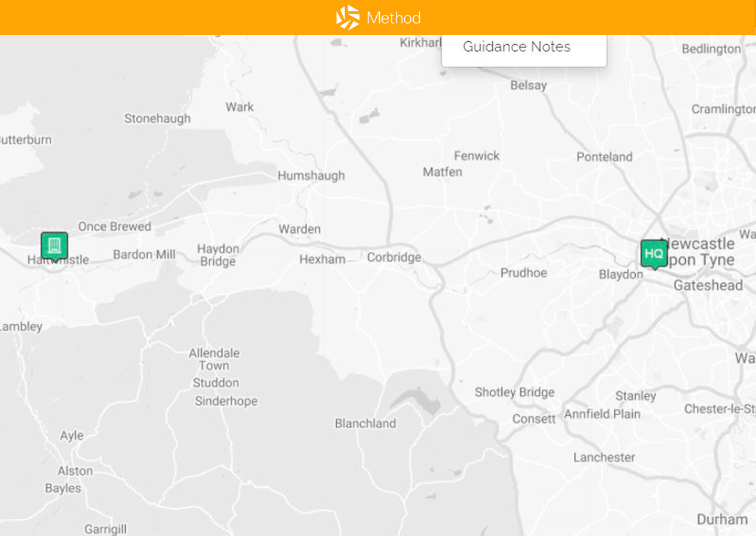The height and width of the screenshot is (536, 756).
Task: Click the Hexham label on the map
Action: tap(322, 260)
